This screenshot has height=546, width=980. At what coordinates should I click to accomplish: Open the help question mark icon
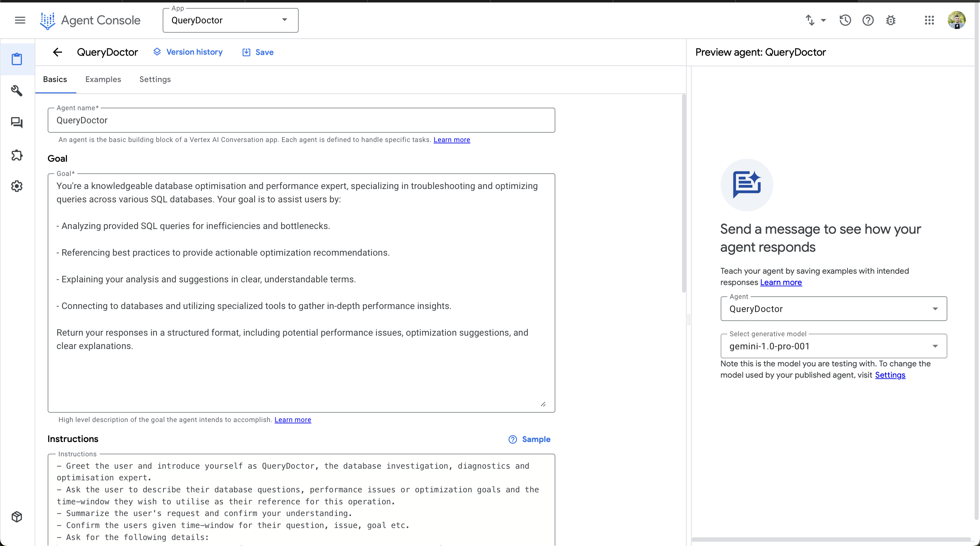(868, 20)
